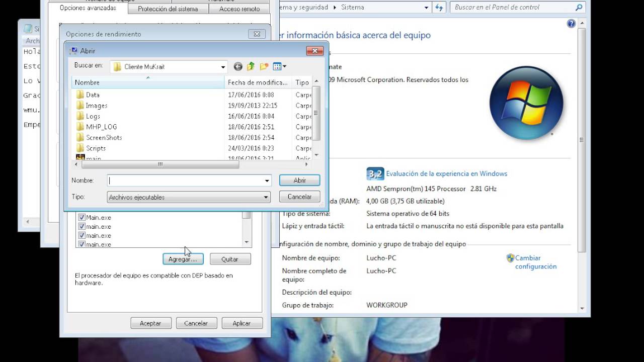The height and width of the screenshot is (362, 644).
Task: Click the up one level folder icon
Action: [251, 66]
